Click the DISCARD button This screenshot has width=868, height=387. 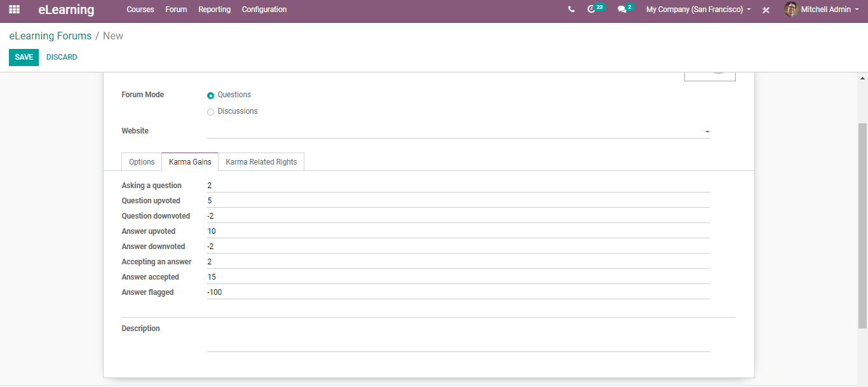click(62, 57)
